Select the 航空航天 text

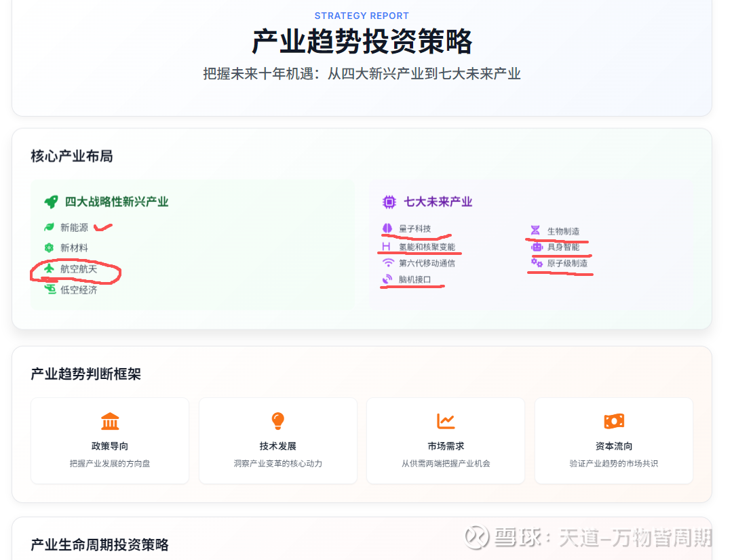(x=79, y=269)
